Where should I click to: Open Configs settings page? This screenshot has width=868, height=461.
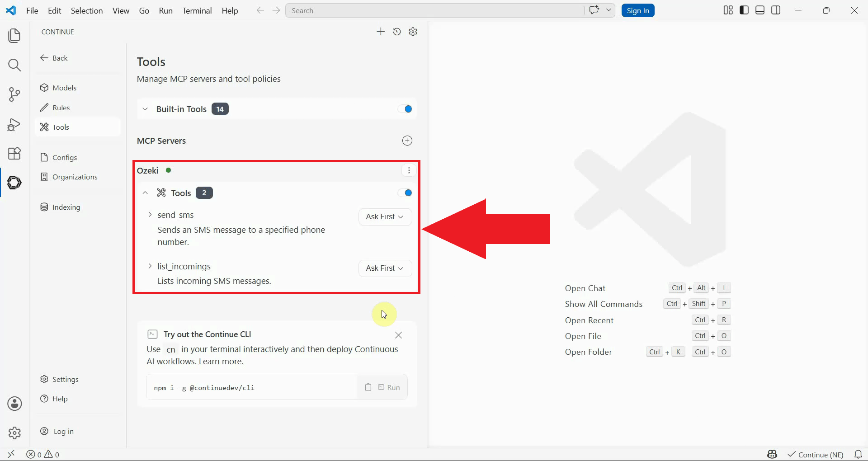(x=78, y=157)
